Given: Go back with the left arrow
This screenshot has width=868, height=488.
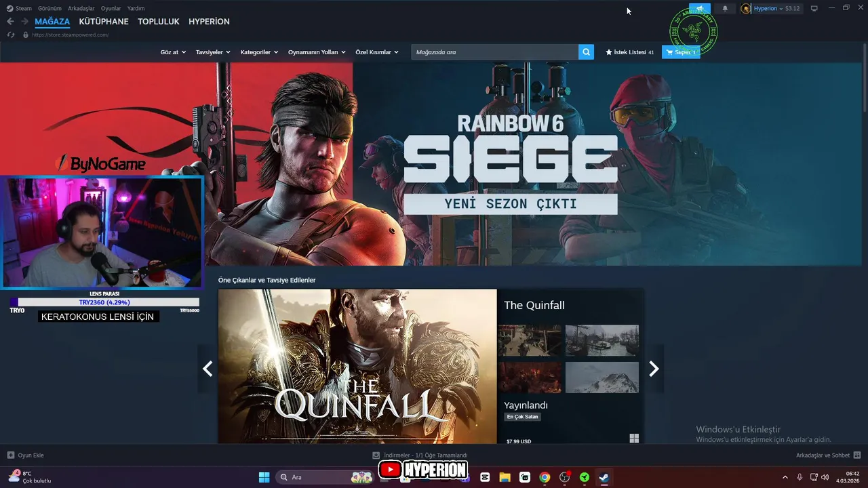Looking at the screenshot, I should (x=10, y=22).
